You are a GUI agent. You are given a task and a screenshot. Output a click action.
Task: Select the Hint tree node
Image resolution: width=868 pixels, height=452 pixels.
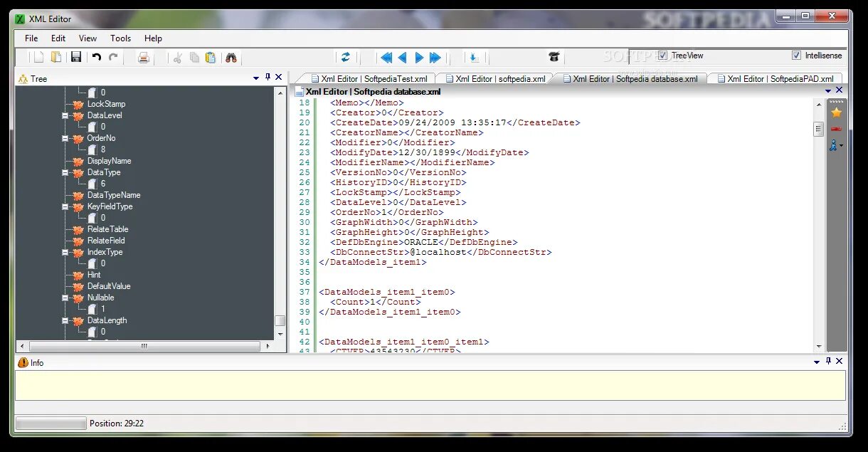coord(94,275)
